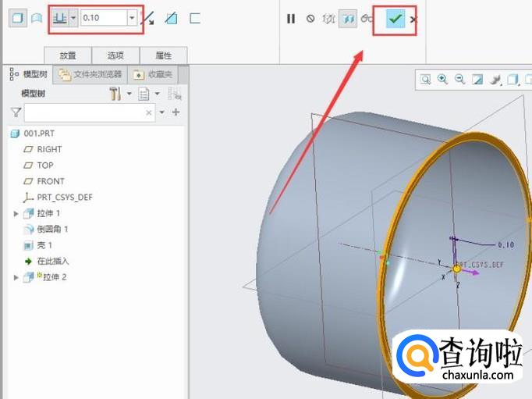Click the display style cube icon
This screenshot has height=399, width=532.
click(x=512, y=80)
